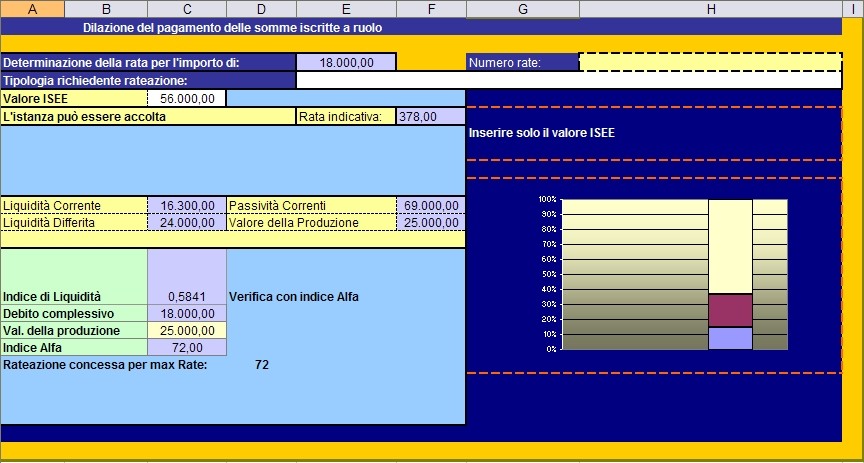This screenshot has height=463, width=864.
Task: Click the Tipologia richiedente rateazione input field
Action: point(568,80)
